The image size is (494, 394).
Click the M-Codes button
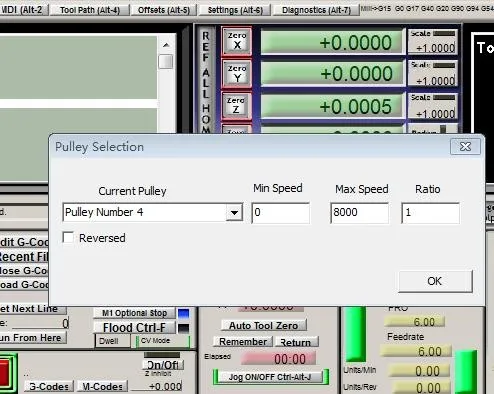103,386
